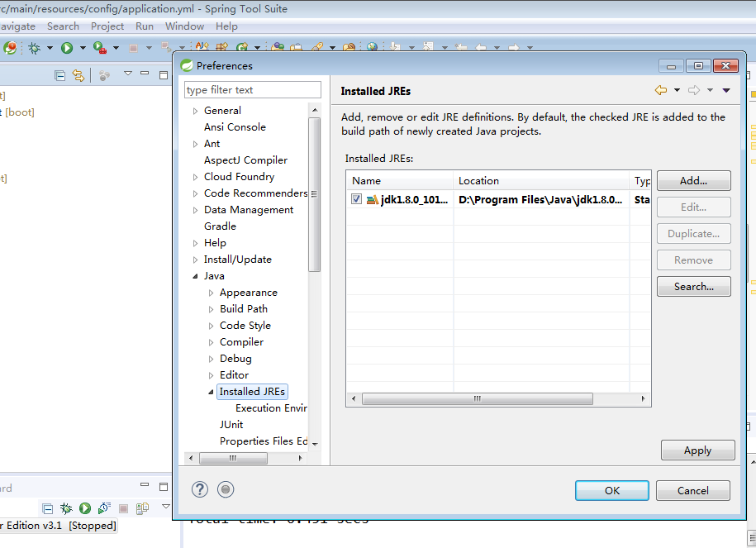Open the External Tools dropdown arrow in the main toolbar
The image size is (756, 548).
tap(116, 48)
